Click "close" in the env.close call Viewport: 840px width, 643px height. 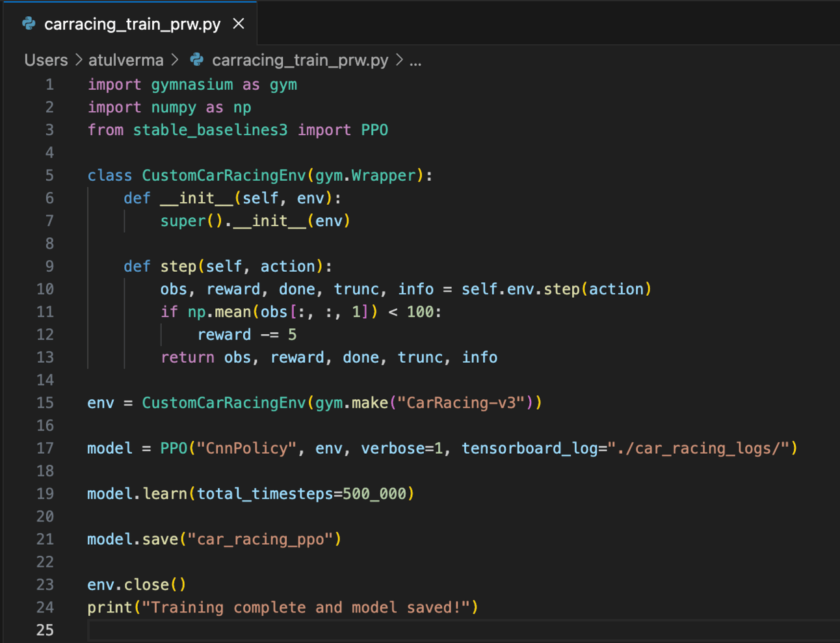(146, 585)
